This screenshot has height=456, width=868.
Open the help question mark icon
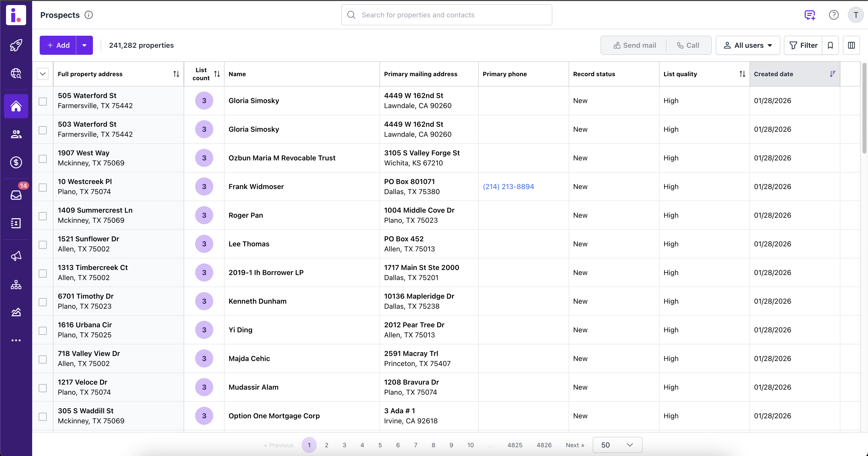(x=834, y=15)
